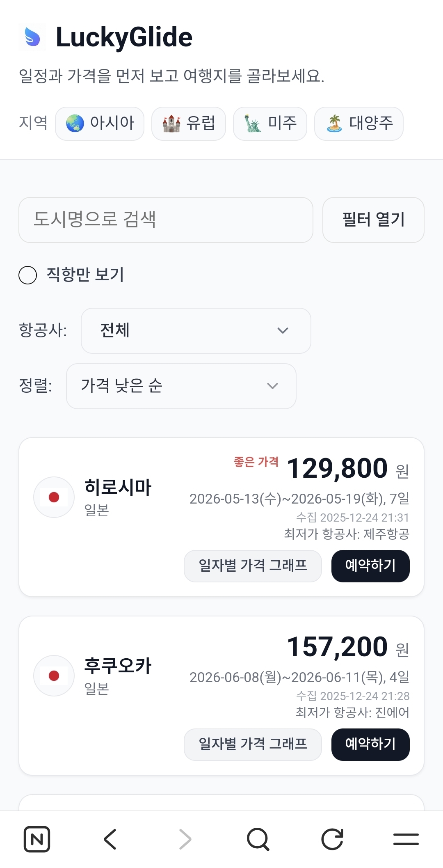Show 일자별 가격 그래프 for 후쿠오카
This screenshot has width=443, height=868.
(x=253, y=744)
